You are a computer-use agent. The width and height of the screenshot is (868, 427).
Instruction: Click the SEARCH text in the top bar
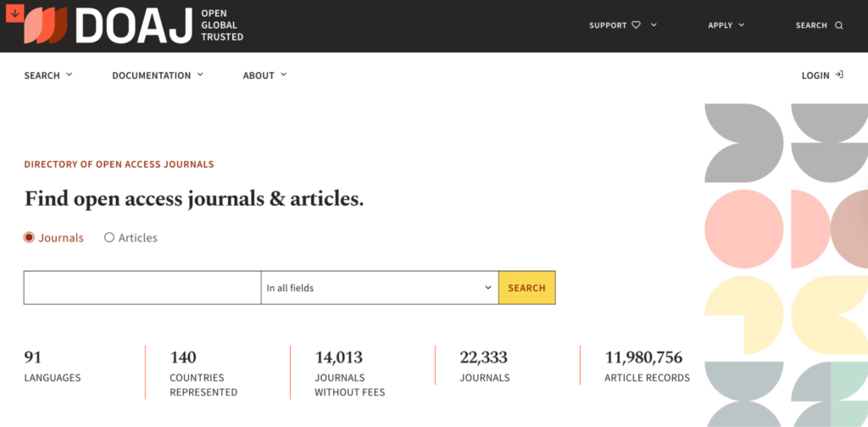(811, 25)
